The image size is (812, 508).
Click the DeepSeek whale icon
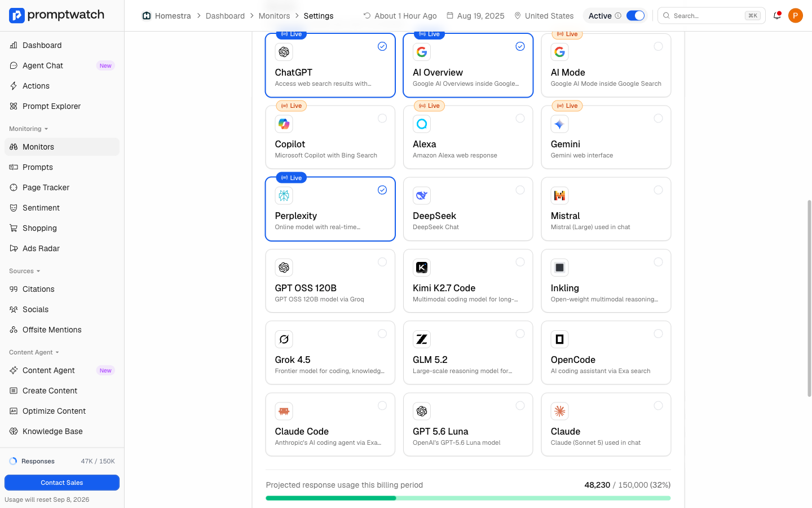pos(422,195)
